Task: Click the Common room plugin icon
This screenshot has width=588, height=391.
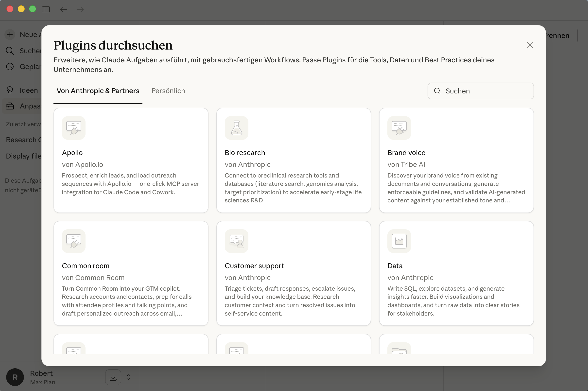Action: click(x=73, y=241)
